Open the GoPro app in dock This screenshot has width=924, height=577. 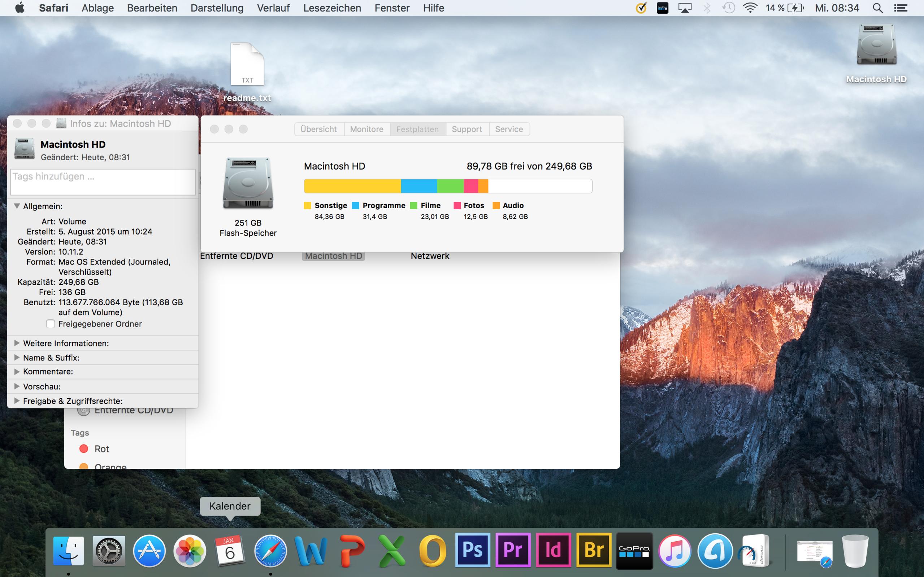click(634, 551)
